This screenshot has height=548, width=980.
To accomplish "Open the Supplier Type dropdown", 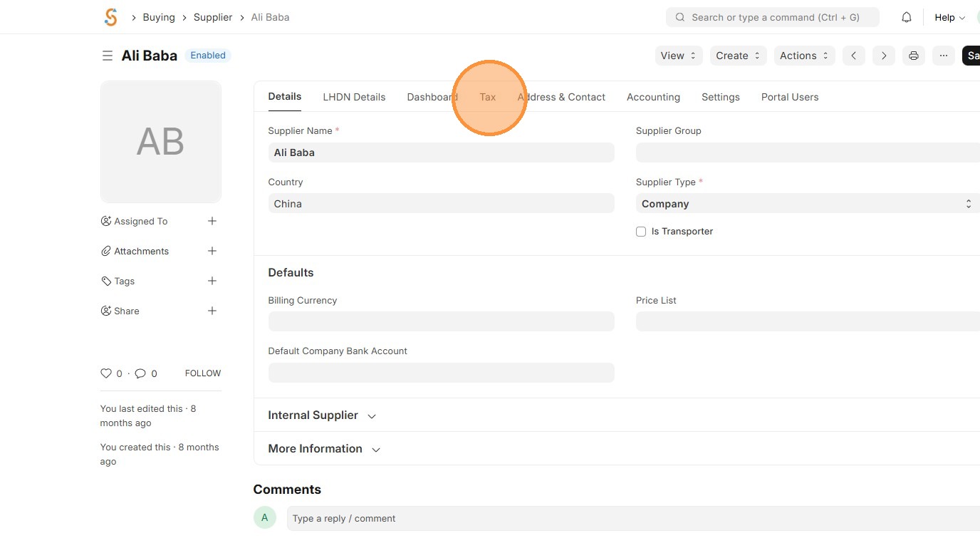I will point(806,204).
